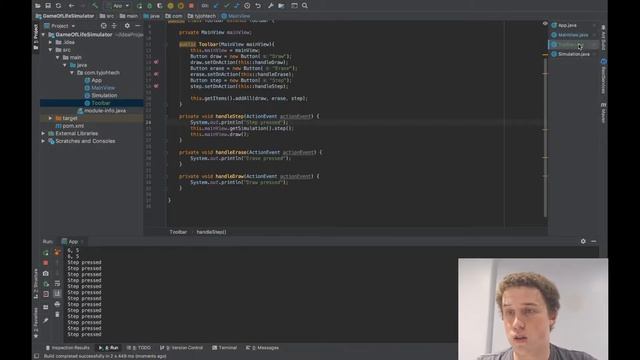
Task: Open module-info.java in project tree
Action: 102,111
